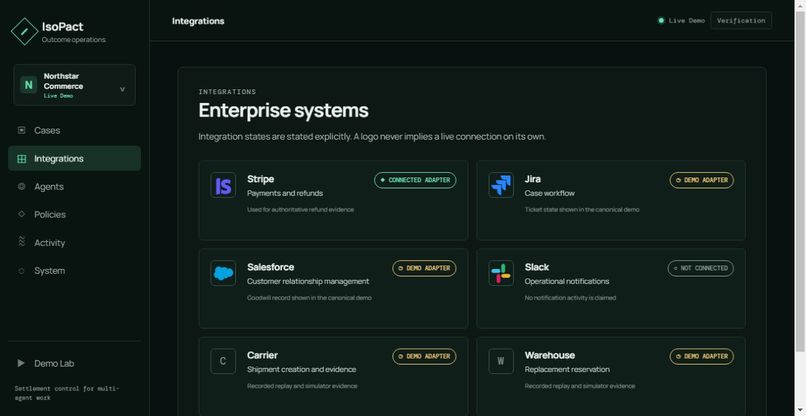The width and height of the screenshot is (806, 416).
Task: Click the Slack card title
Action: point(537,267)
